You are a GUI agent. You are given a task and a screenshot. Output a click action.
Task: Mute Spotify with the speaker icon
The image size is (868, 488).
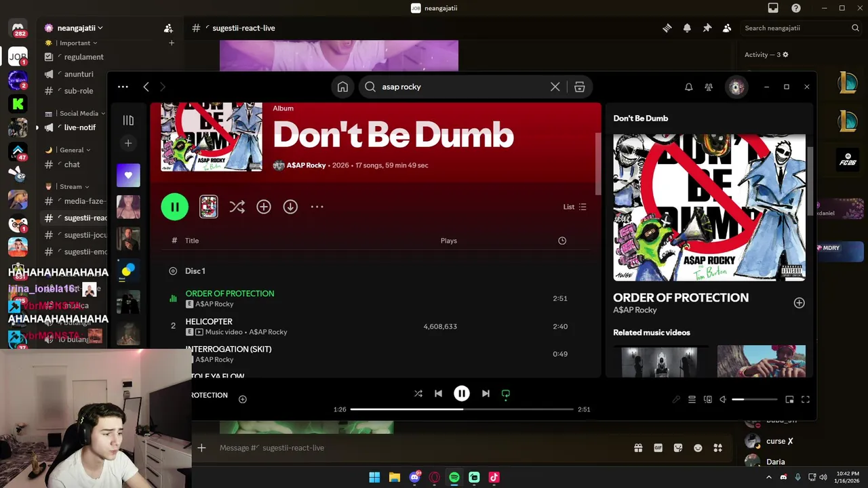tap(723, 400)
